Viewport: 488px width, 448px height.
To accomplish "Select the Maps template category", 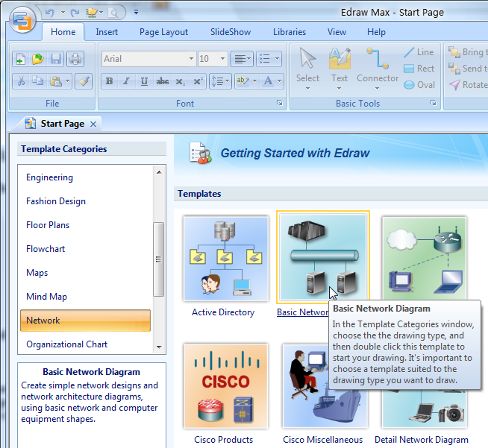I will (x=85, y=273).
